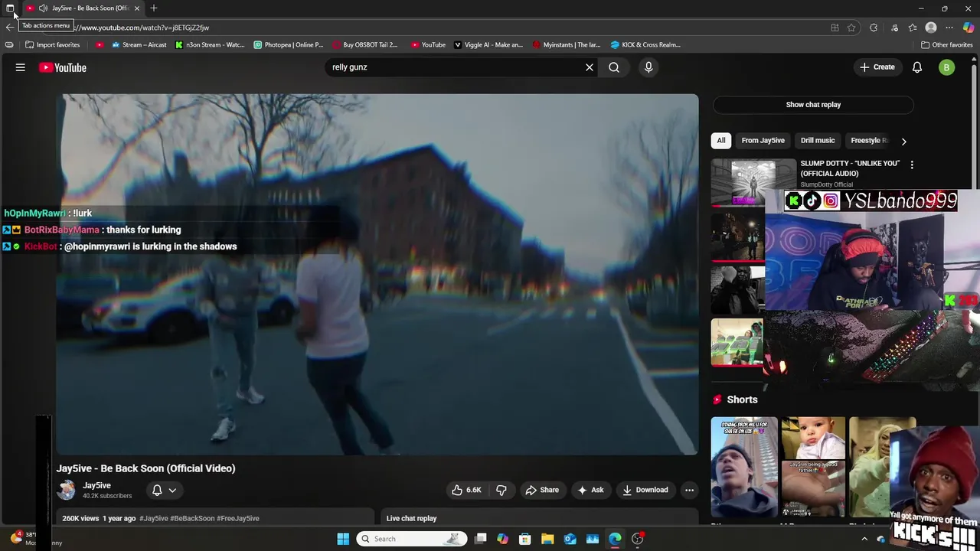Click the magnifier search button
The width and height of the screenshot is (980, 551).
pyautogui.click(x=614, y=67)
